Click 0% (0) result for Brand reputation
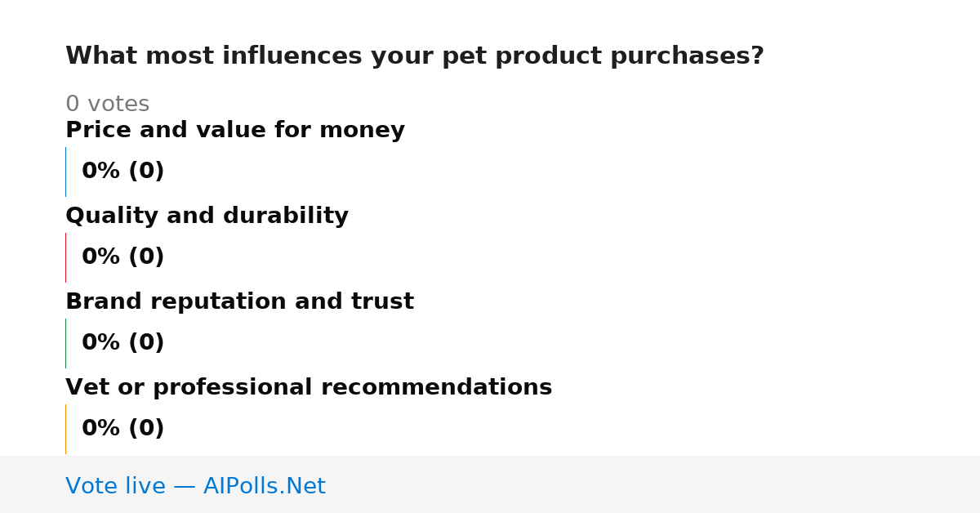The image size is (980, 513). [122, 343]
